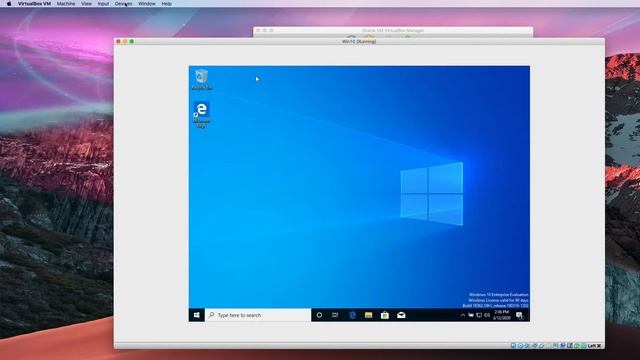640x360 pixels.
Task: Open the Window menu
Action: pos(147,4)
